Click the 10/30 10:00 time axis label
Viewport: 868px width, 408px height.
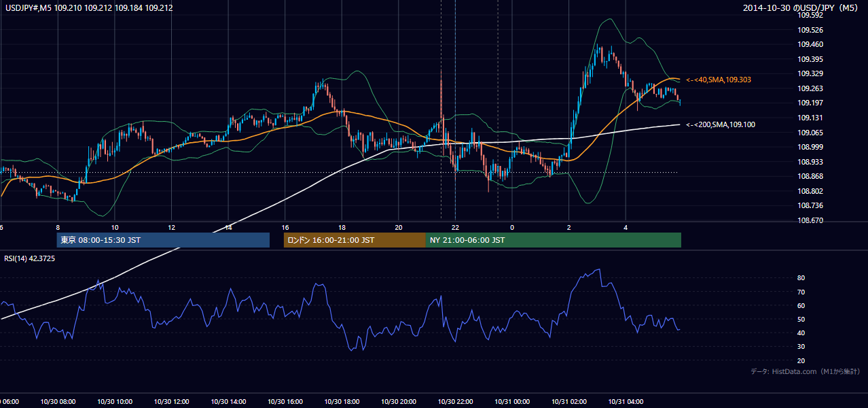click(115, 402)
